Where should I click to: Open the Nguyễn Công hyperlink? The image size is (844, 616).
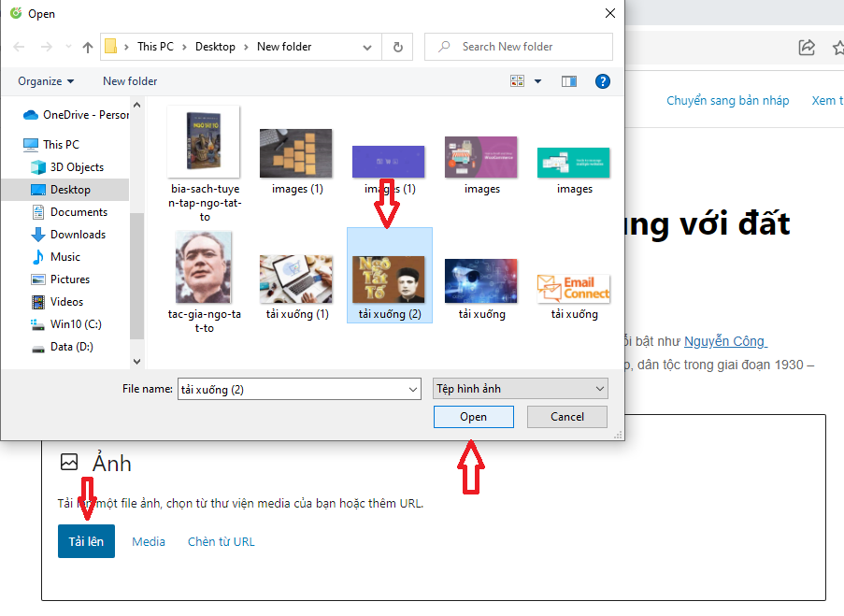pyautogui.click(x=724, y=341)
